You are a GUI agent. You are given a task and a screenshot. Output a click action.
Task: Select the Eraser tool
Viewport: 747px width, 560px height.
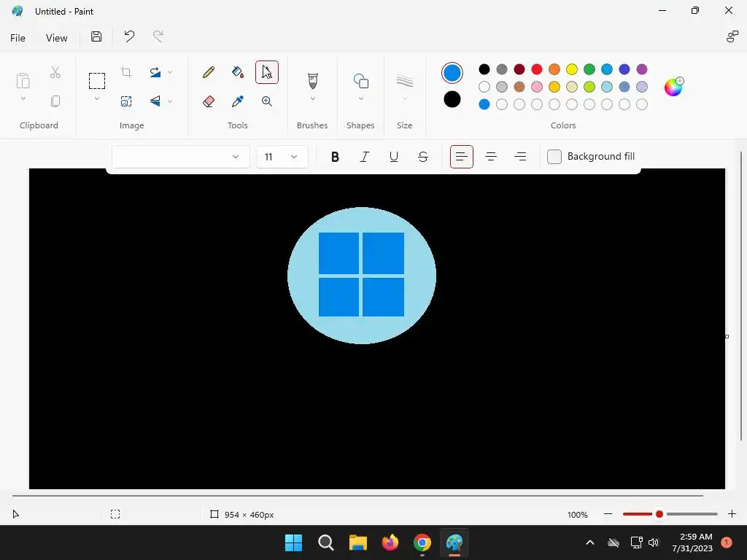[208, 101]
